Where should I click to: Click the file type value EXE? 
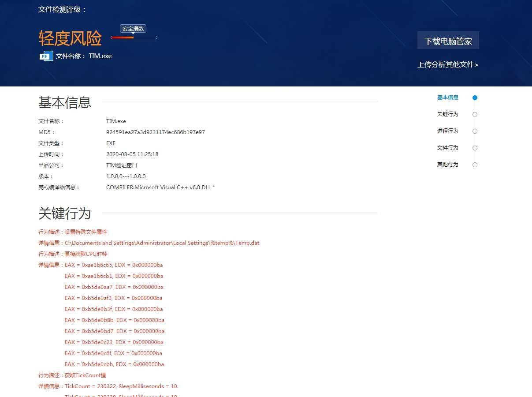[x=111, y=143]
